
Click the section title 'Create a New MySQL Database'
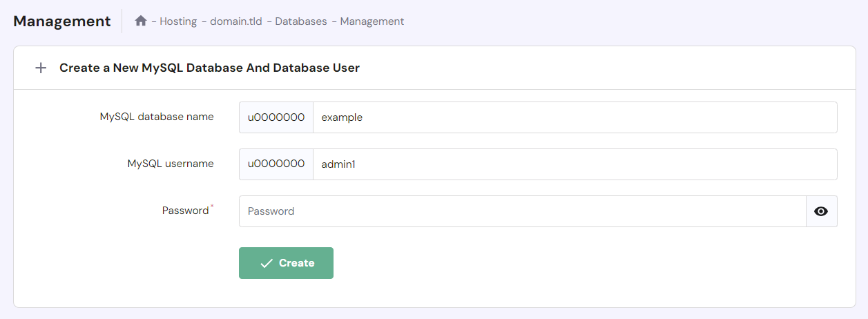click(x=209, y=68)
